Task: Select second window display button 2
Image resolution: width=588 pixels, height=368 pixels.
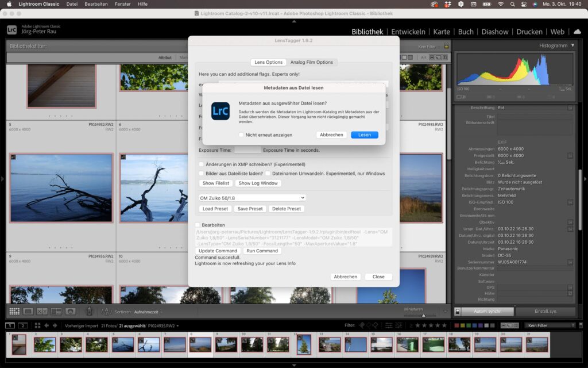Action: (23, 325)
